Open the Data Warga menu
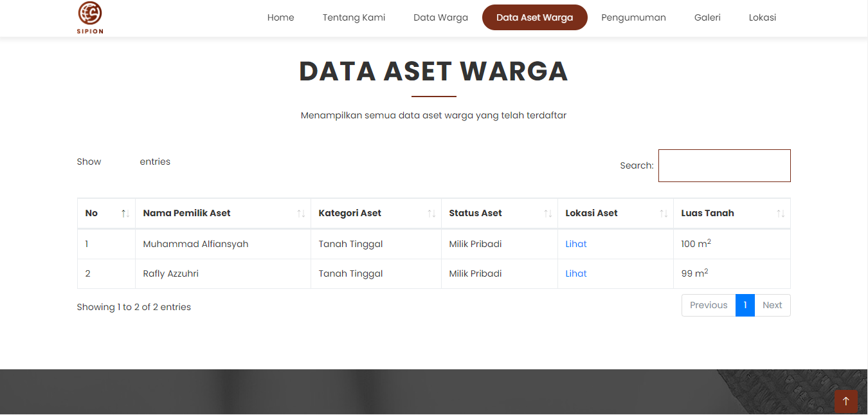The height and width of the screenshot is (415, 868). click(x=440, y=17)
